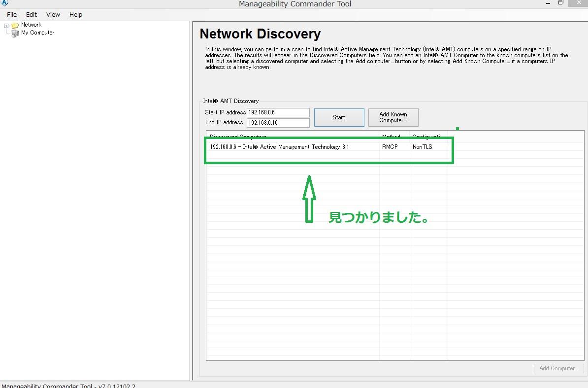The height and width of the screenshot is (388, 588).
Task: Click the Start IP address field
Action: pyautogui.click(x=278, y=112)
